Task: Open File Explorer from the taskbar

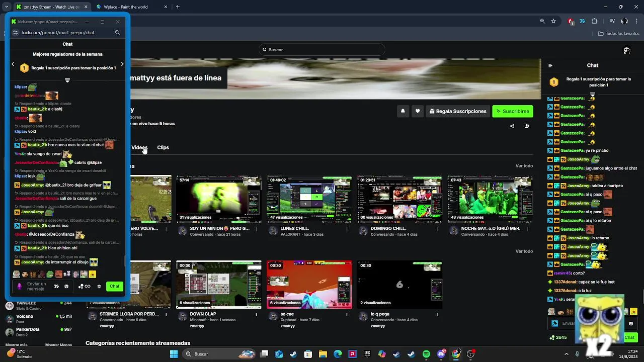Action: (323, 354)
